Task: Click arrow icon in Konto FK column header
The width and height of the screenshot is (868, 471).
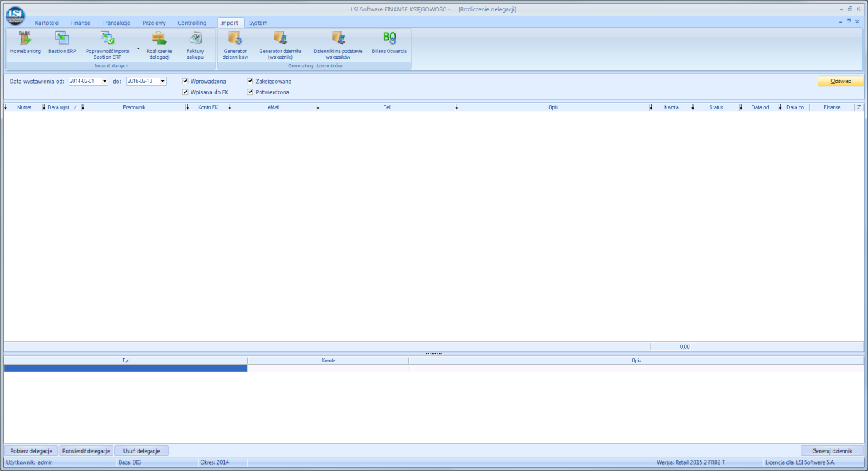Action: 188,107
